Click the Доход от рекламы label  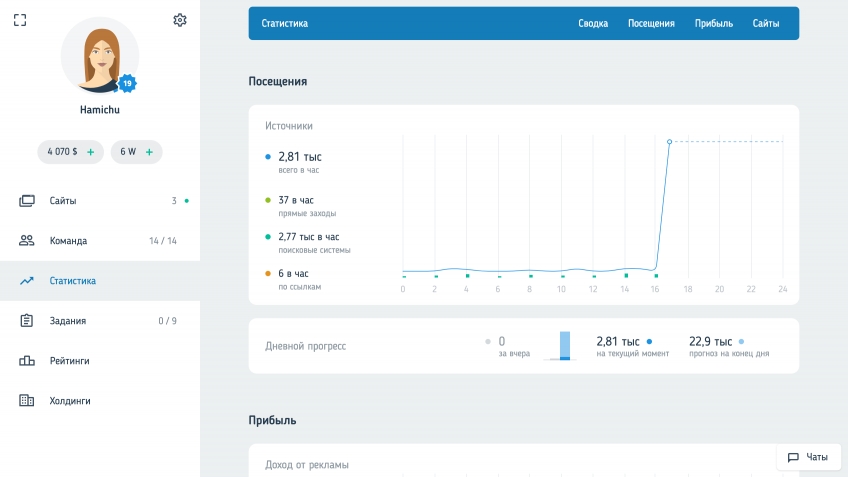tap(307, 465)
